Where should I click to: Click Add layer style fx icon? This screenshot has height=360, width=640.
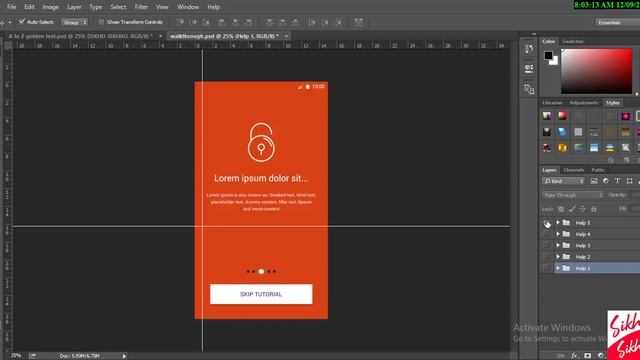click(x=574, y=356)
